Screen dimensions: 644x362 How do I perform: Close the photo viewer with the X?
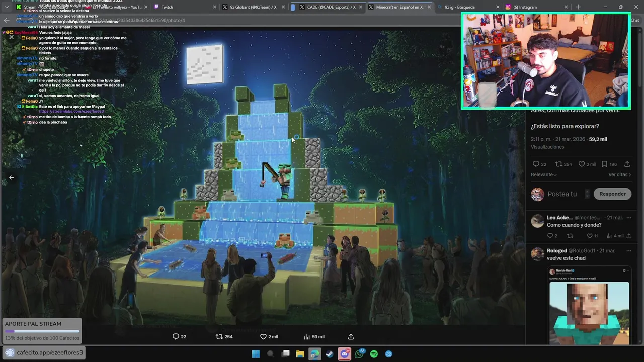tap(11, 37)
